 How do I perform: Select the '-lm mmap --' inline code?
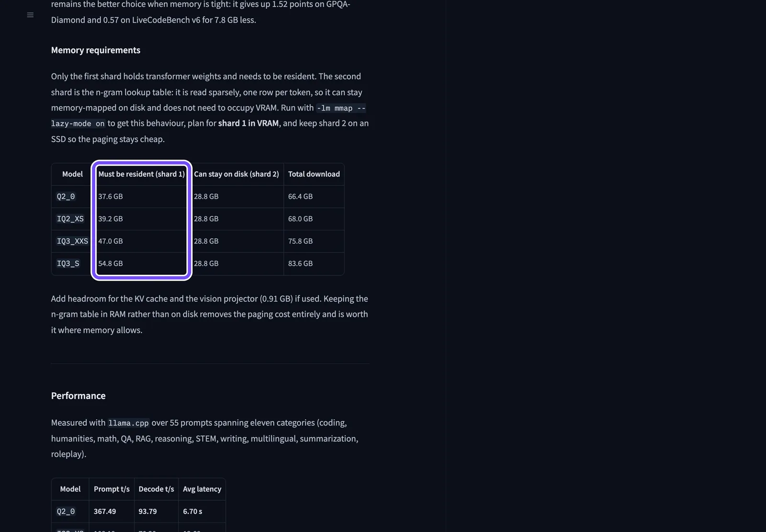[341, 108]
